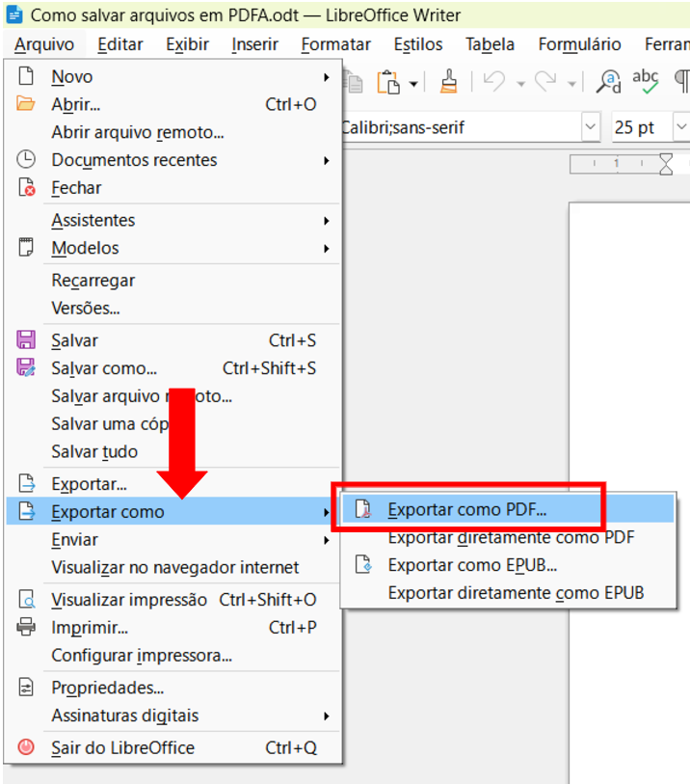Click the indent marker on the ruler
This screenshot has width=690, height=784.
(x=666, y=164)
